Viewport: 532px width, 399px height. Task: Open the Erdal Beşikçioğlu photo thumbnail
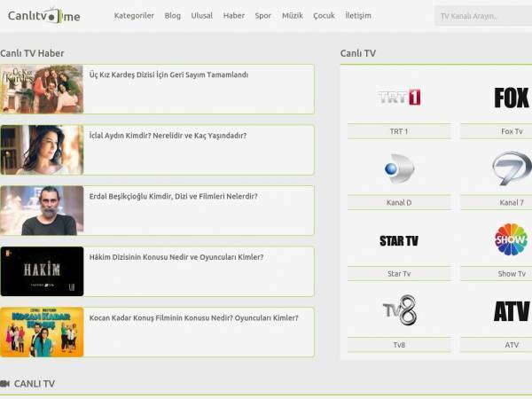42,211
